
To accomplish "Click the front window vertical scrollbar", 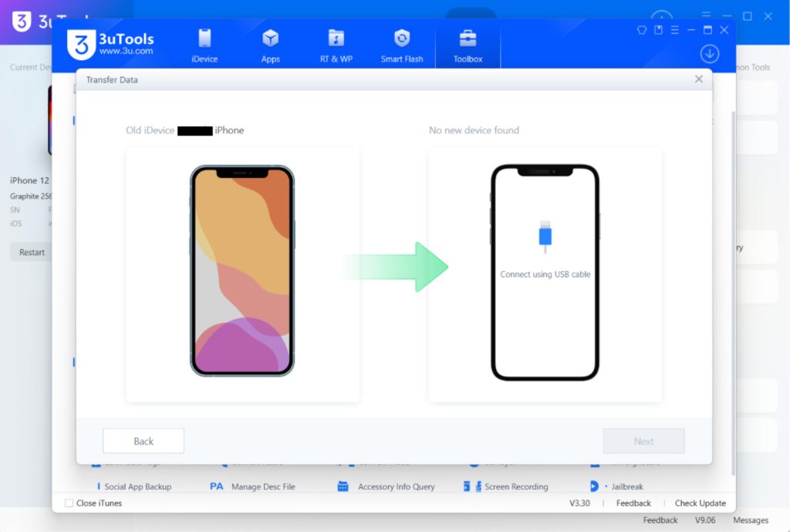I will pyautogui.click(x=733, y=293).
